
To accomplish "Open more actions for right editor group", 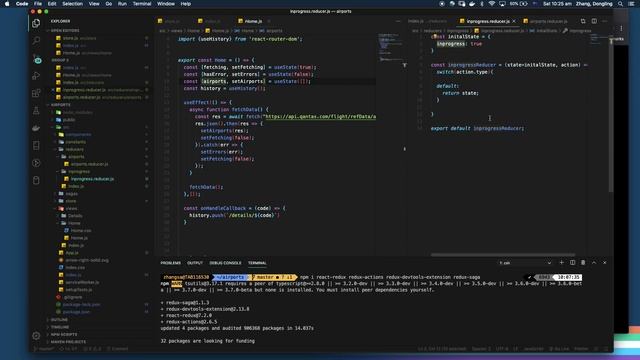I will tap(604, 21).
